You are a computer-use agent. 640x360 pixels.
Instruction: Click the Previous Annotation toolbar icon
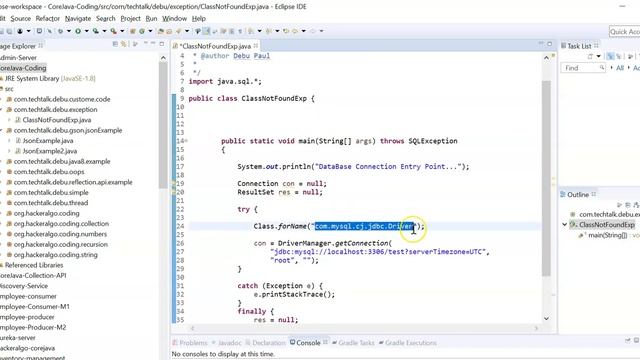tap(269, 31)
